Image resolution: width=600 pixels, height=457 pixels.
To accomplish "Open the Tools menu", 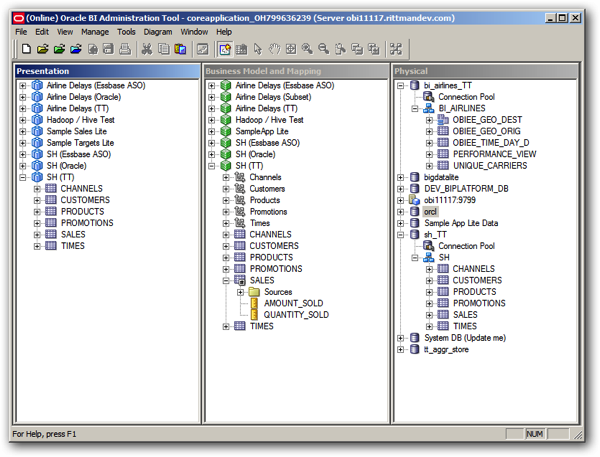I will pos(126,32).
